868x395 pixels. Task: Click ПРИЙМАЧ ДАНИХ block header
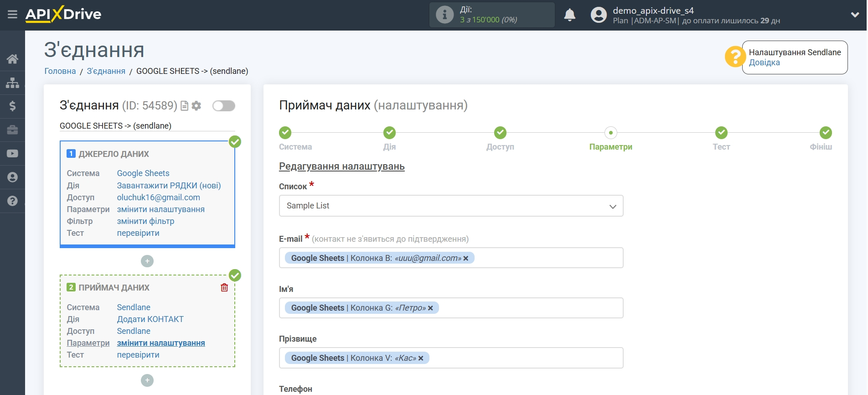pyautogui.click(x=114, y=288)
